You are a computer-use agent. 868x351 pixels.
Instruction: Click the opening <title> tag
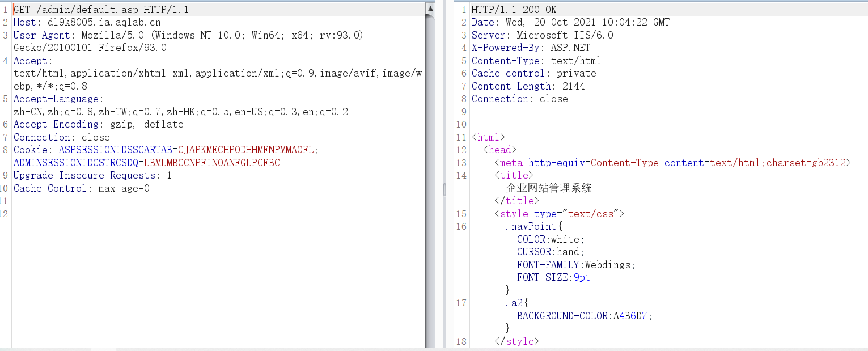(x=514, y=175)
